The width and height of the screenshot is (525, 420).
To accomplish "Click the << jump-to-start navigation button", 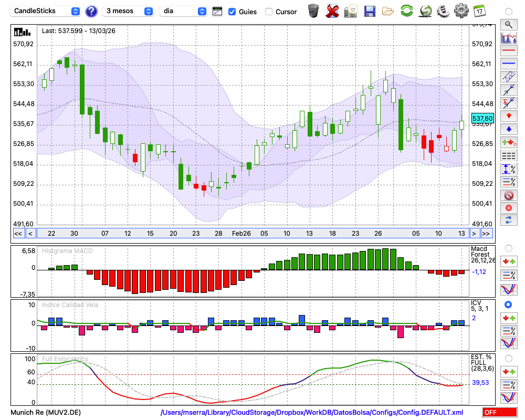I will [x=18, y=234].
